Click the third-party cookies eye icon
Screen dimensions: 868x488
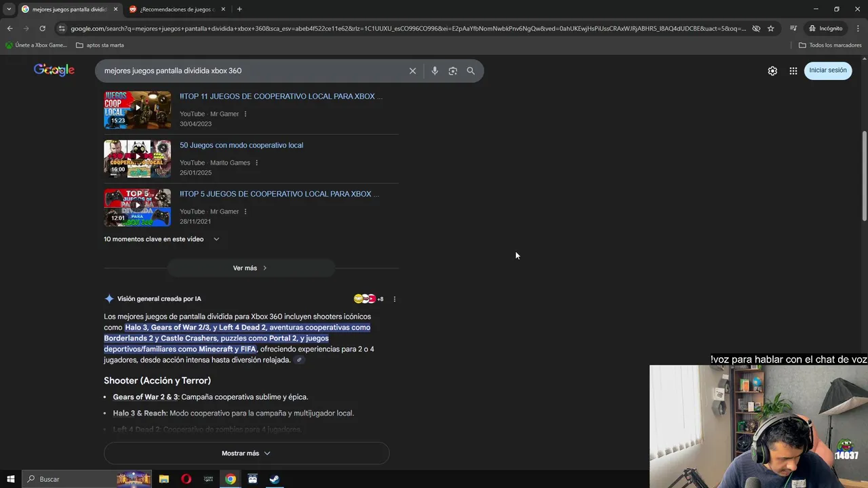(756, 28)
